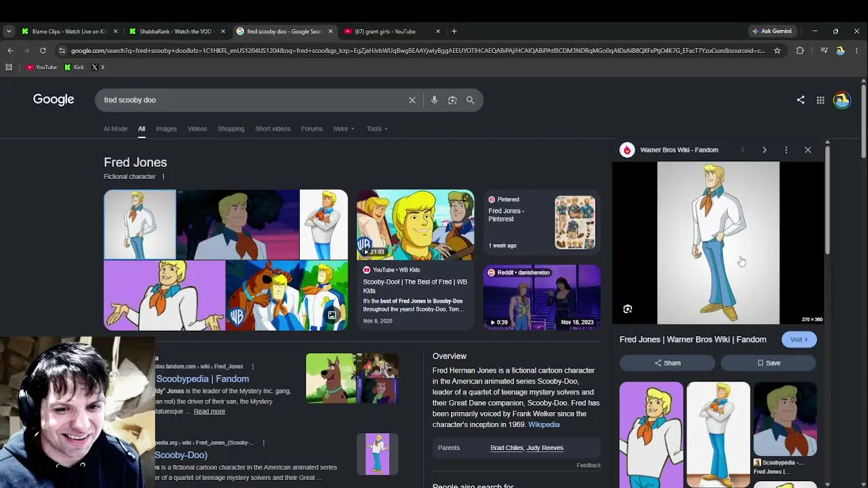Close the Blame Clips Kick tab
Viewport: 868px width, 488px height.
(x=115, y=31)
